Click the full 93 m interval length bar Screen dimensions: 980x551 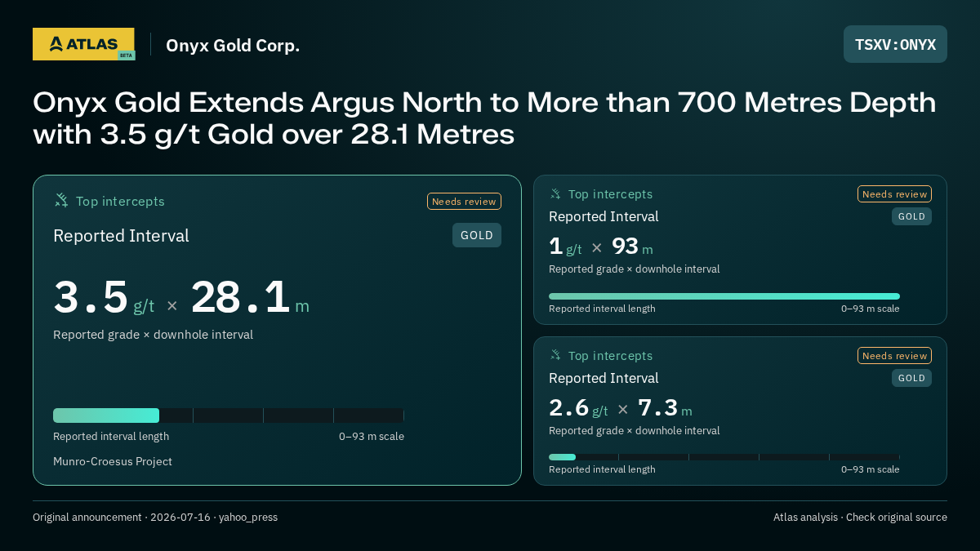tap(724, 296)
